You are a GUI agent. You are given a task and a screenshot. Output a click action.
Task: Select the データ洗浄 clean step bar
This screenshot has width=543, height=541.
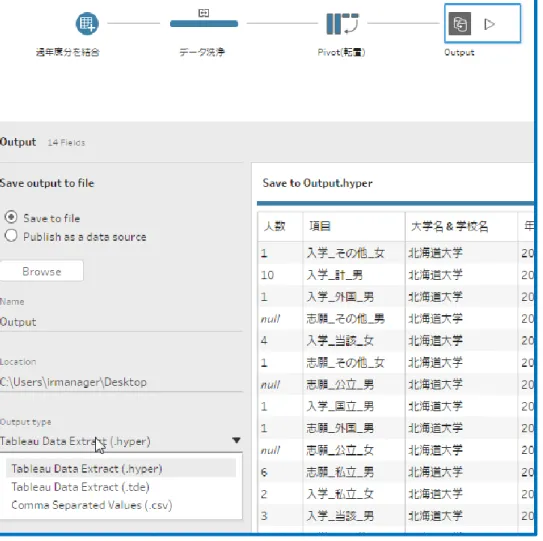pyautogui.click(x=204, y=24)
